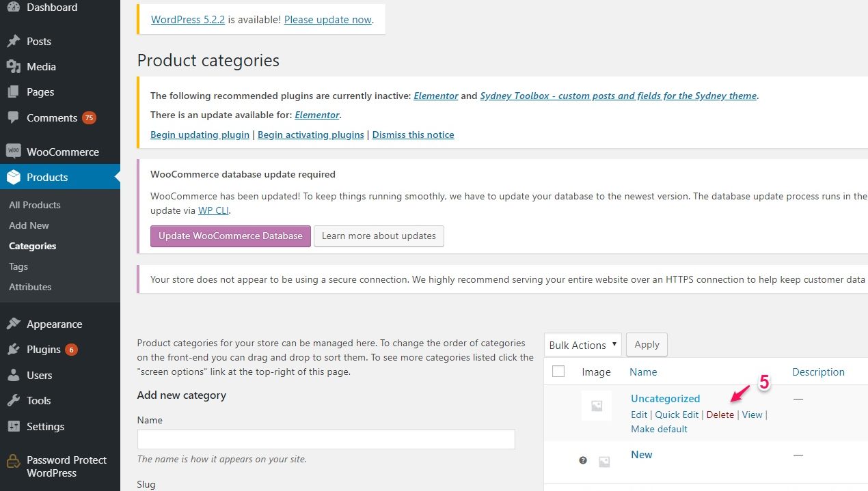Sort the table by Name column

click(x=643, y=371)
